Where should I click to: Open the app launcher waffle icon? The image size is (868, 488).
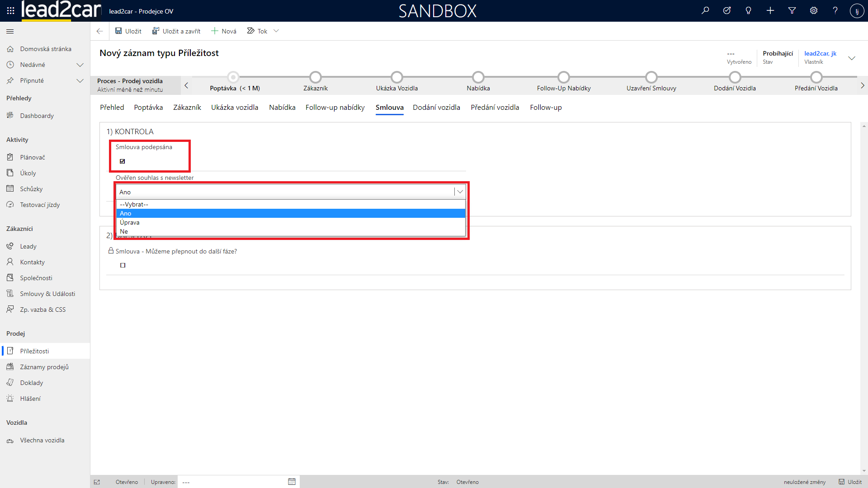pyautogui.click(x=10, y=10)
